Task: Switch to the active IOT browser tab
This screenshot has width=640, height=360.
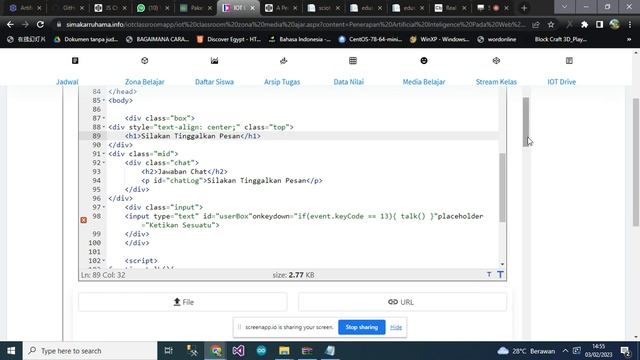Action: [x=238, y=8]
